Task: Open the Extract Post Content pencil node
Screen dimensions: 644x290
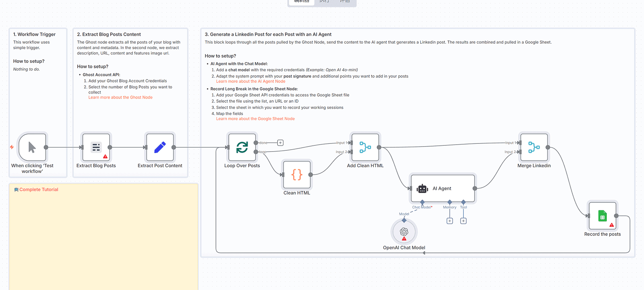Action: [160, 147]
